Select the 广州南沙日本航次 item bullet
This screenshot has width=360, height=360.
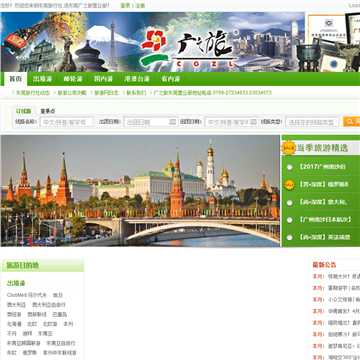(x=290, y=220)
